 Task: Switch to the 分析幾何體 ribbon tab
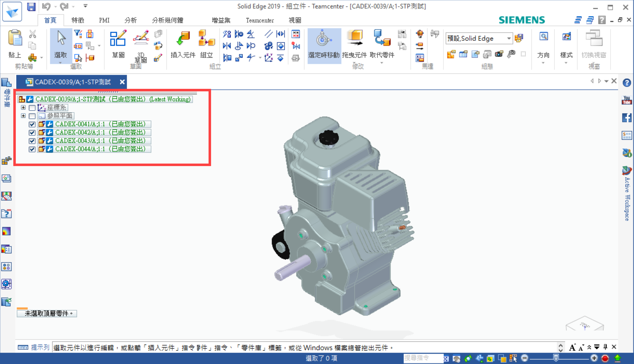168,20
